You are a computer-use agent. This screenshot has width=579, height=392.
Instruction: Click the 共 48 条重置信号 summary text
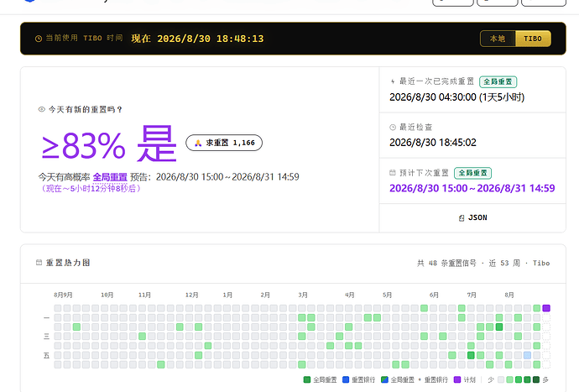tap(446, 263)
